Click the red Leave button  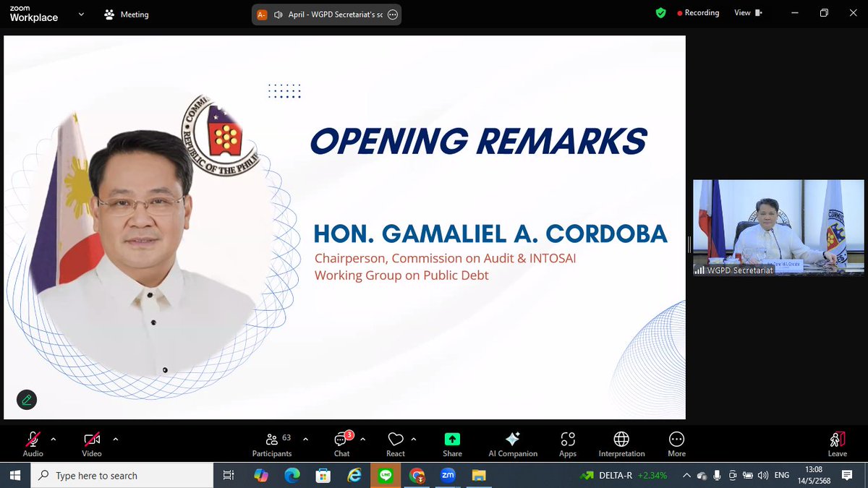coord(837,442)
